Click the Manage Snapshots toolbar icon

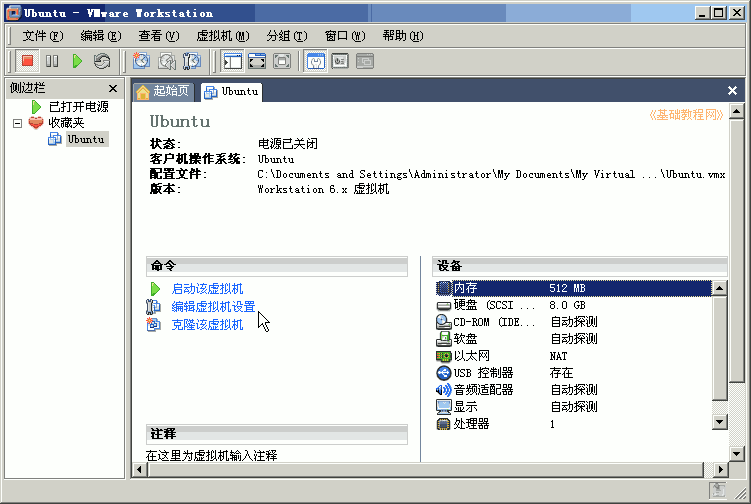(x=192, y=61)
